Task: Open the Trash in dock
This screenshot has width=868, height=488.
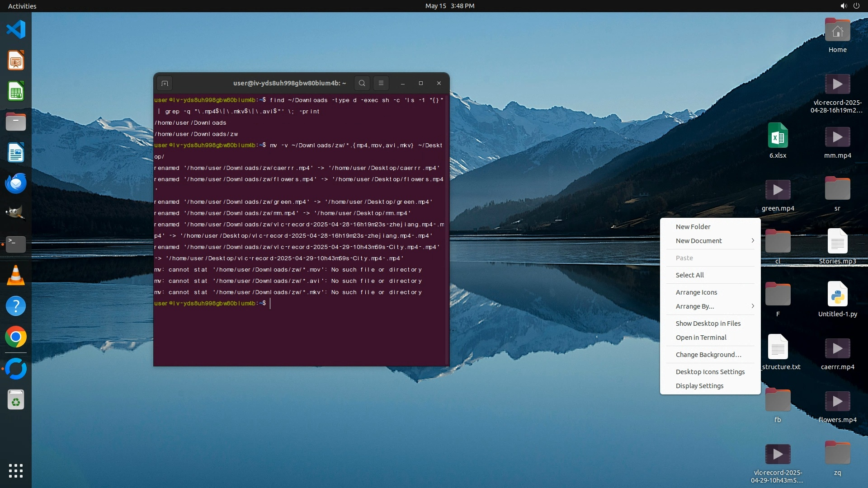Action: click(16, 400)
